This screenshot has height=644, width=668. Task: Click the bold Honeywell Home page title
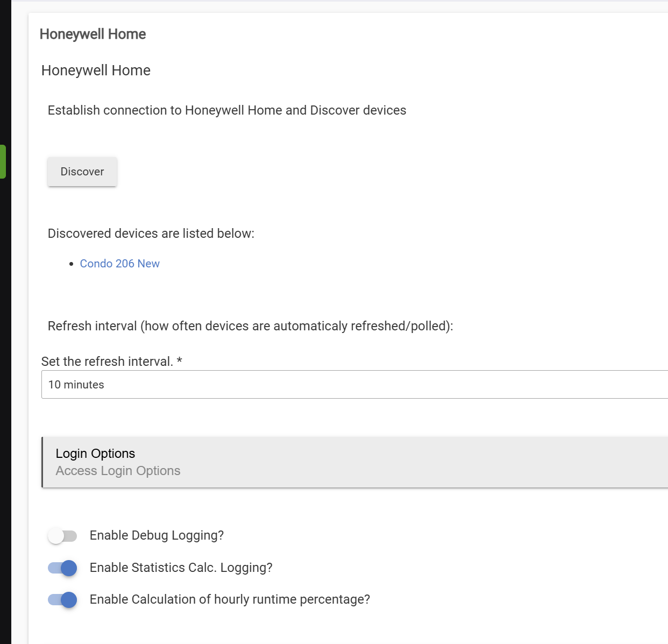click(x=93, y=34)
